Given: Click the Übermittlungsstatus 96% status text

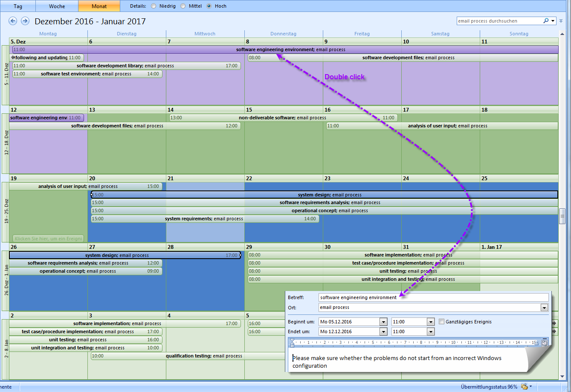Looking at the screenshot, I should (x=489, y=386).
